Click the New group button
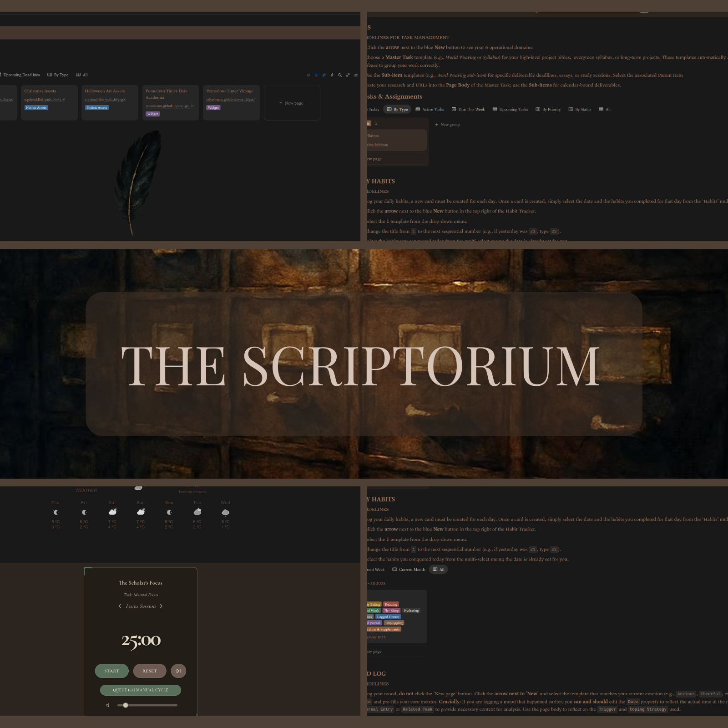 click(447, 125)
